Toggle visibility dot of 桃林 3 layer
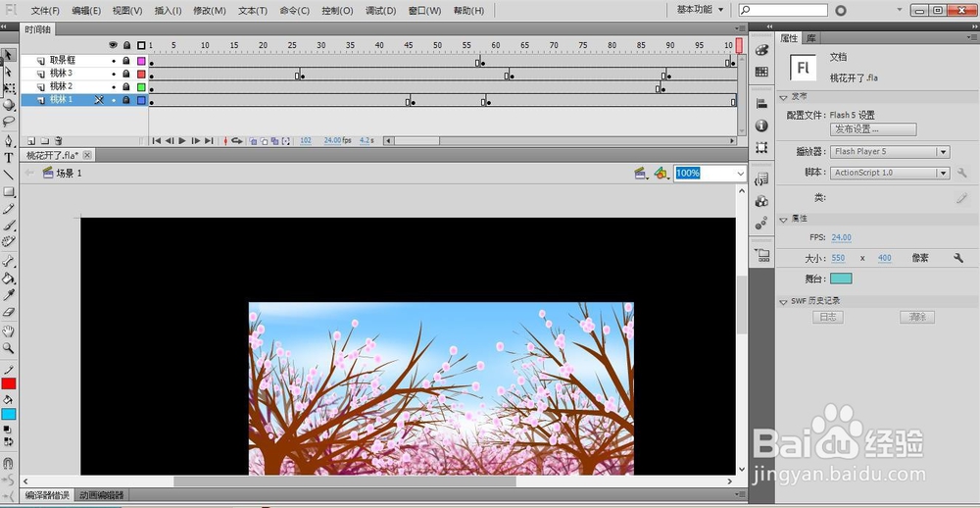Viewport: 980px width, 508px height. coord(113,74)
